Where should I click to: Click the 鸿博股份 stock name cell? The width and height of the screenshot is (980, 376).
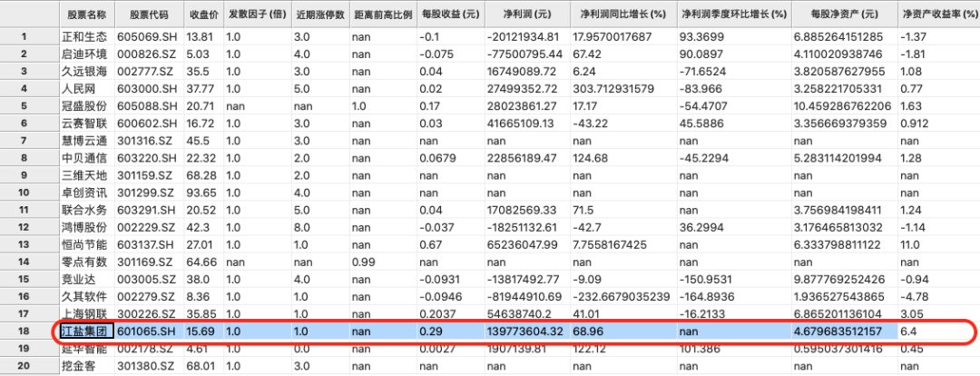pyautogui.click(x=87, y=226)
